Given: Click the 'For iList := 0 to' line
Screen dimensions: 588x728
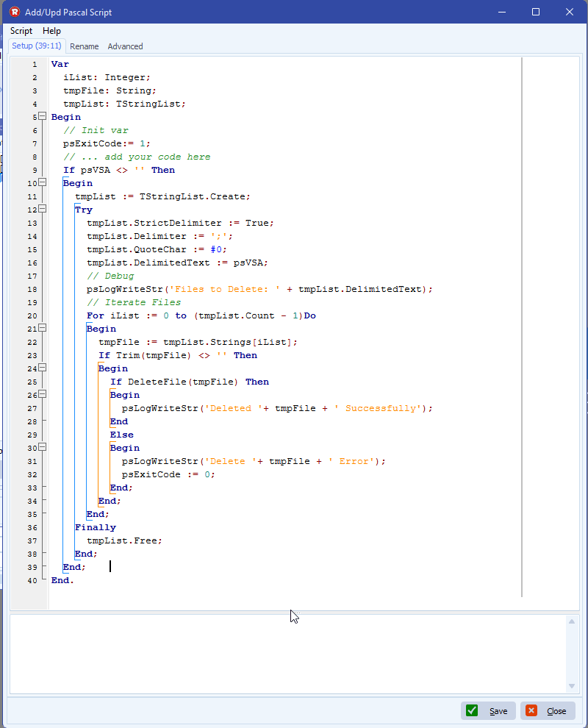Looking at the screenshot, I should coord(201,315).
